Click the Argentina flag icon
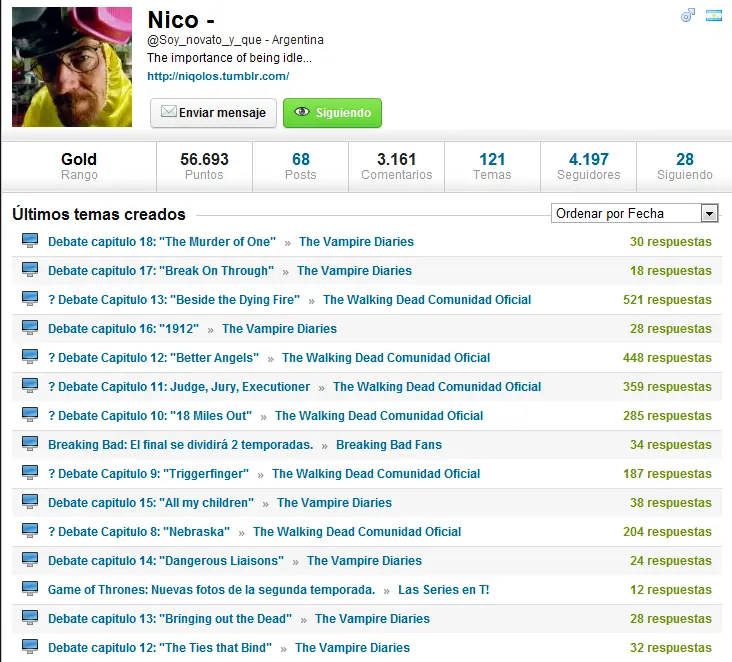This screenshot has width=732, height=662. pyautogui.click(x=714, y=16)
